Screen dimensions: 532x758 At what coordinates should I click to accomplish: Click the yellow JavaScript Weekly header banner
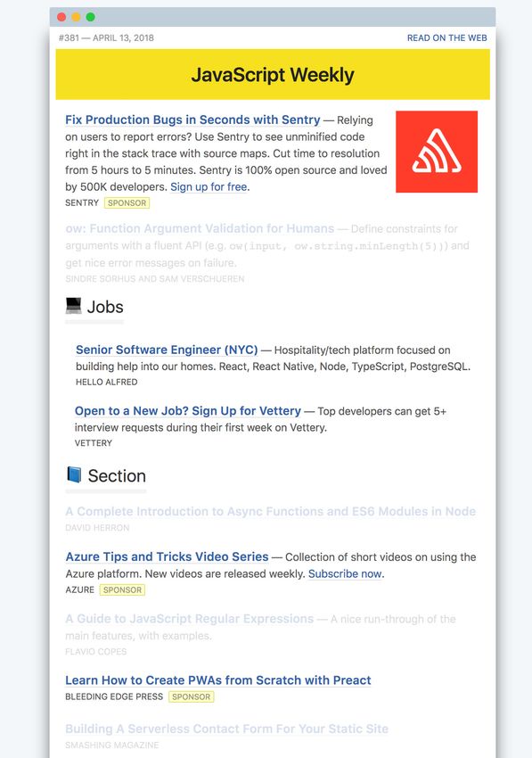273,74
